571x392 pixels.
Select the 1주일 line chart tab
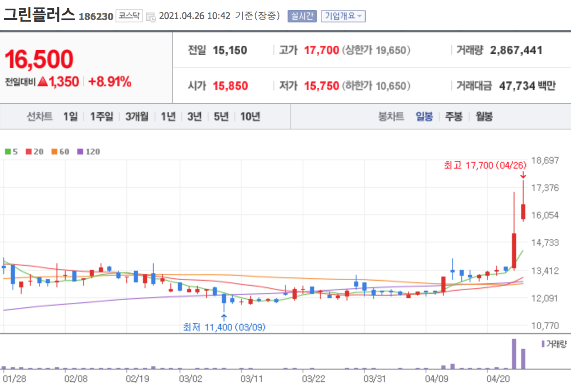click(102, 117)
